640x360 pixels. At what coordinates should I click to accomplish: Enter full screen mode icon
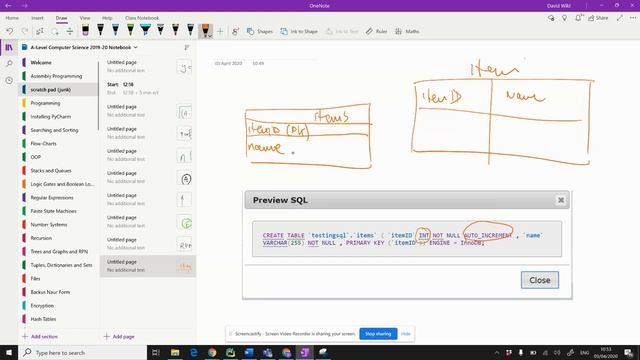pyautogui.click(x=620, y=18)
